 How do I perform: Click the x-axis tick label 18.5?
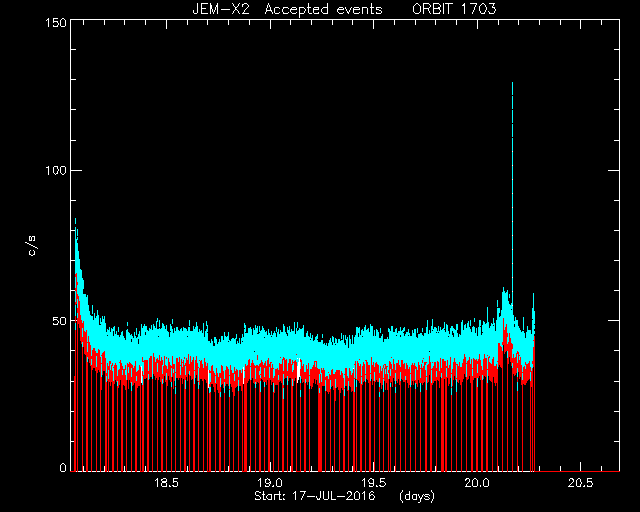click(167, 483)
